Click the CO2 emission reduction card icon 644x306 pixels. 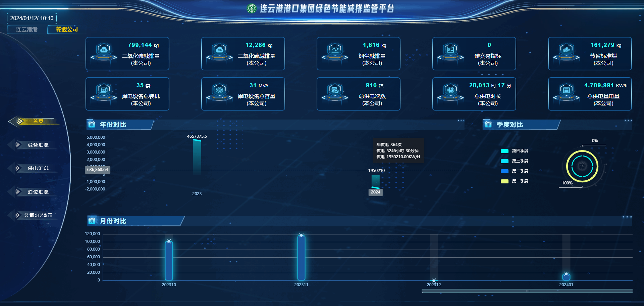(104, 53)
